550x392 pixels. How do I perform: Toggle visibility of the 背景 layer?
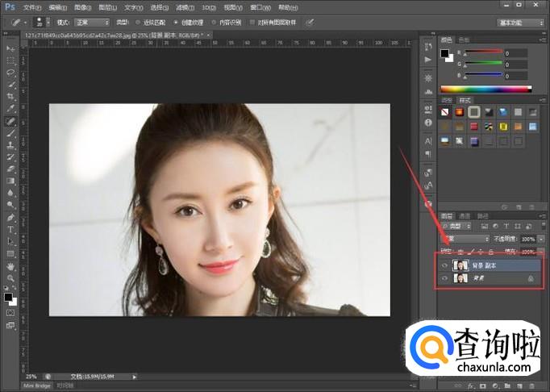(x=444, y=277)
